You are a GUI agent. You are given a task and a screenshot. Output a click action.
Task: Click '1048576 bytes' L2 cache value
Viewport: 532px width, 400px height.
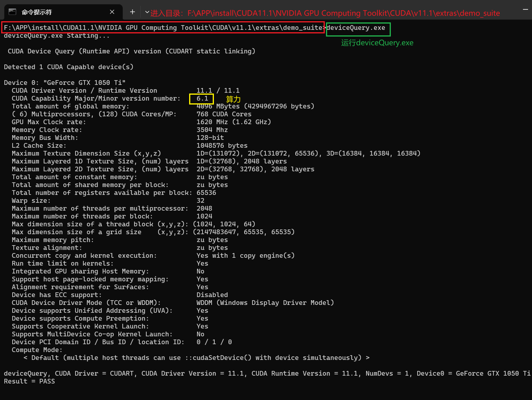pos(222,146)
